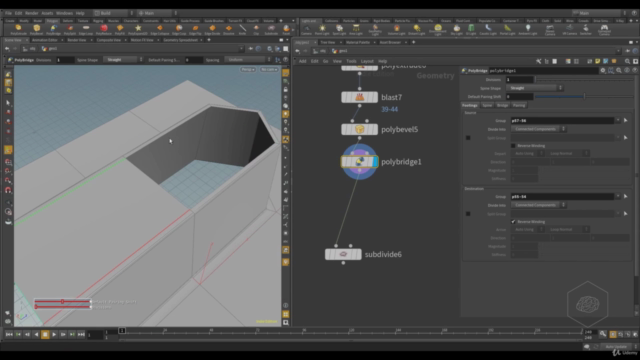Jump to first frame button
The height and width of the screenshot is (360, 640).
(9, 335)
